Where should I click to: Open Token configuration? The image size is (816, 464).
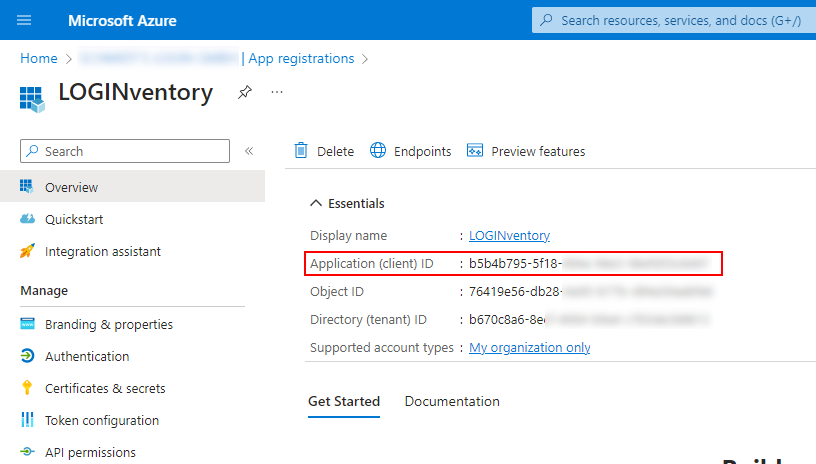coord(102,420)
